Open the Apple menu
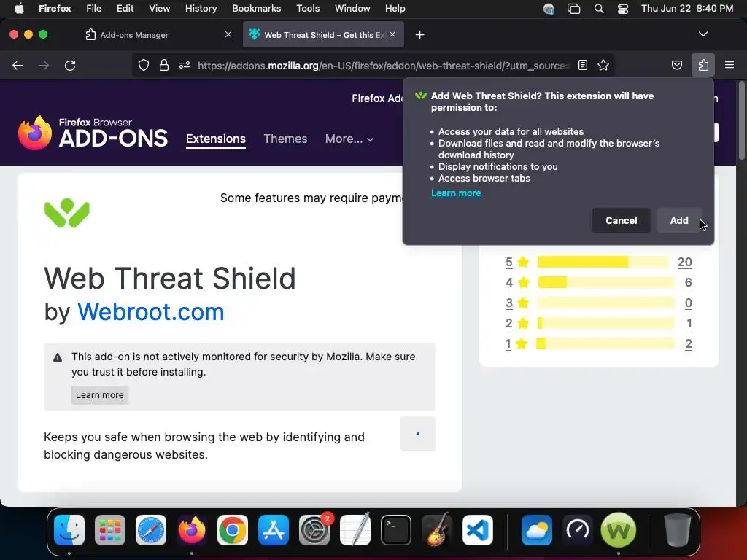The image size is (747, 560). pos(19,8)
